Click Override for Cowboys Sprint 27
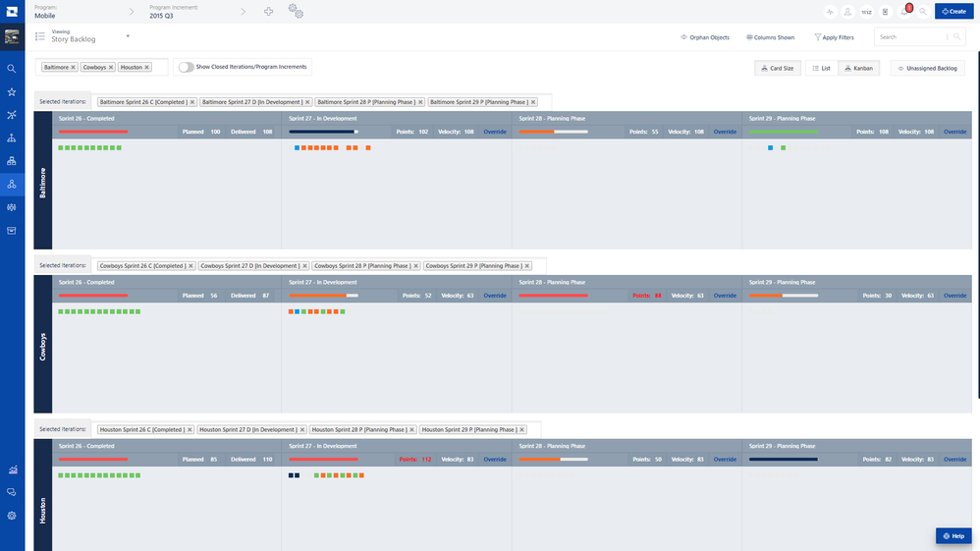This screenshot has height=551, width=980. point(494,296)
